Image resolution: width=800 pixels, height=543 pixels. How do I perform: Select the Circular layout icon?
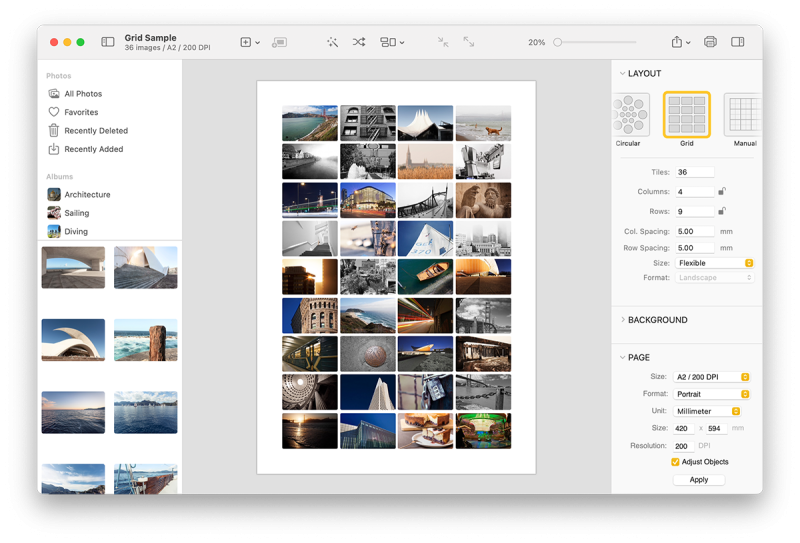pos(631,115)
